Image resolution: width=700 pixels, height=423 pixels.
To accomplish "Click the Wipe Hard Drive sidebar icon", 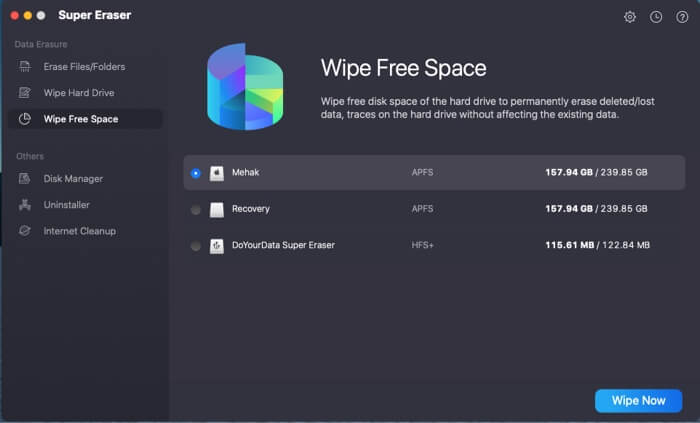I will (x=25, y=93).
